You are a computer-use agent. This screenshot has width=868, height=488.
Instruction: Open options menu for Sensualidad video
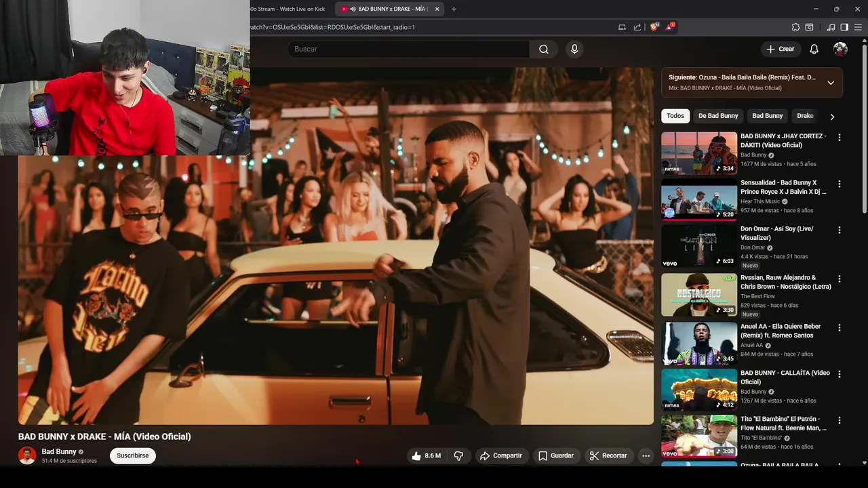click(x=839, y=184)
